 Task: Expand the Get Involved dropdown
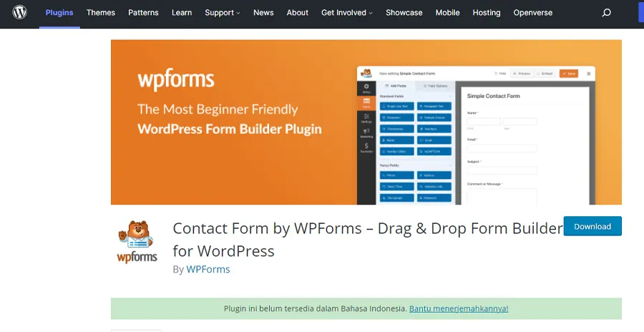click(346, 13)
